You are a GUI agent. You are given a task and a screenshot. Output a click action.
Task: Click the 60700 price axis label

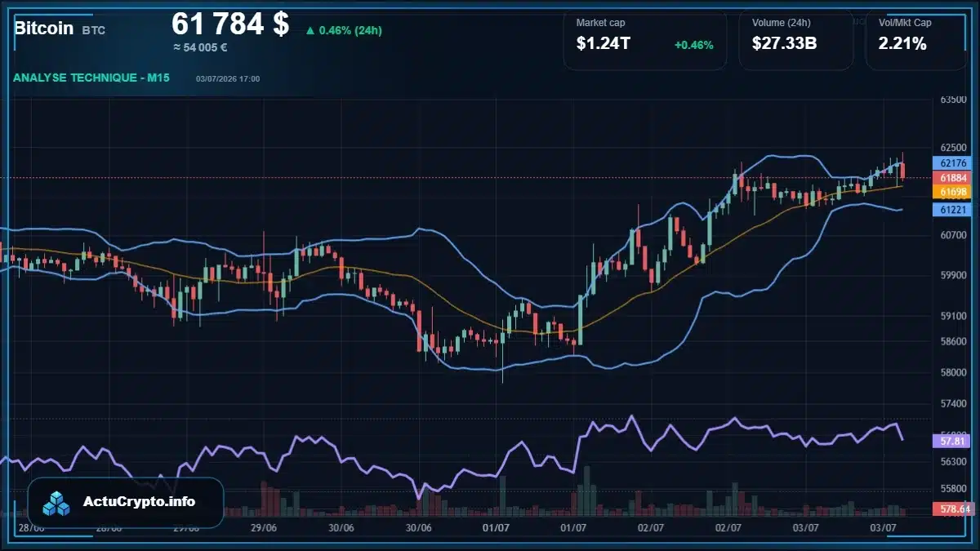click(953, 235)
